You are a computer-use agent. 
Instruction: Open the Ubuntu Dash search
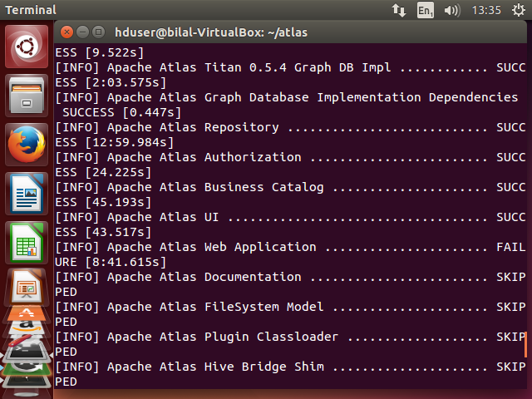(27, 46)
